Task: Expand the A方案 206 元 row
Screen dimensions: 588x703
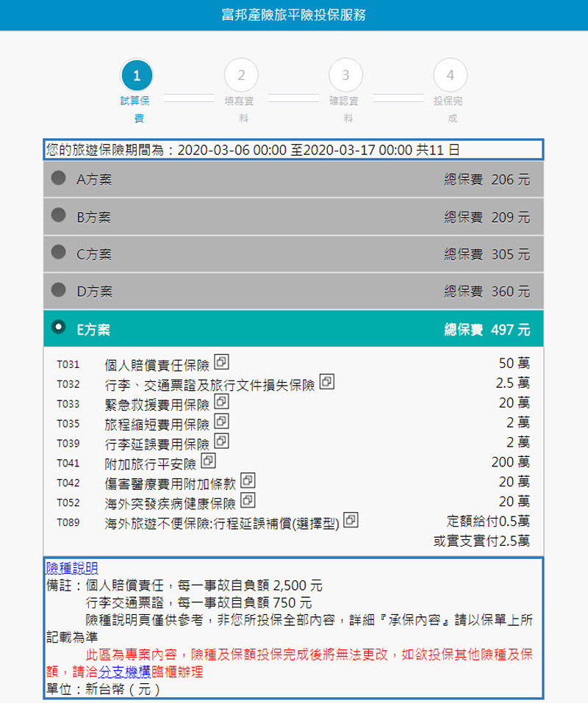Action: coord(293,179)
